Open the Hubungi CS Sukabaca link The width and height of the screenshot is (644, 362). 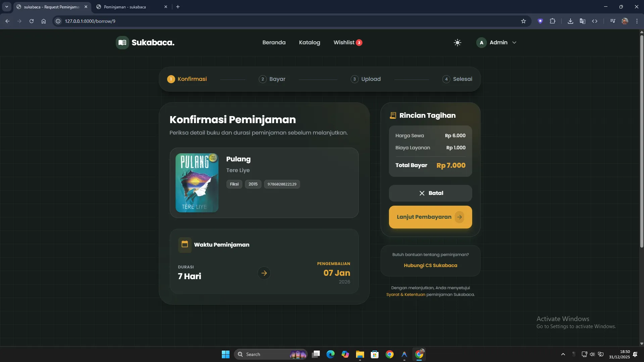[x=430, y=265]
